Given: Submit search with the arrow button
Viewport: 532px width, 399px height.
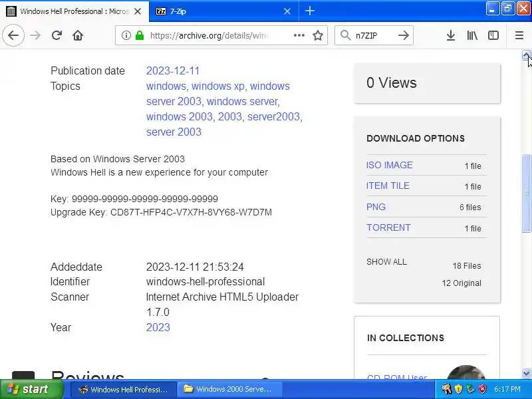Looking at the screenshot, I should coord(404,35).
